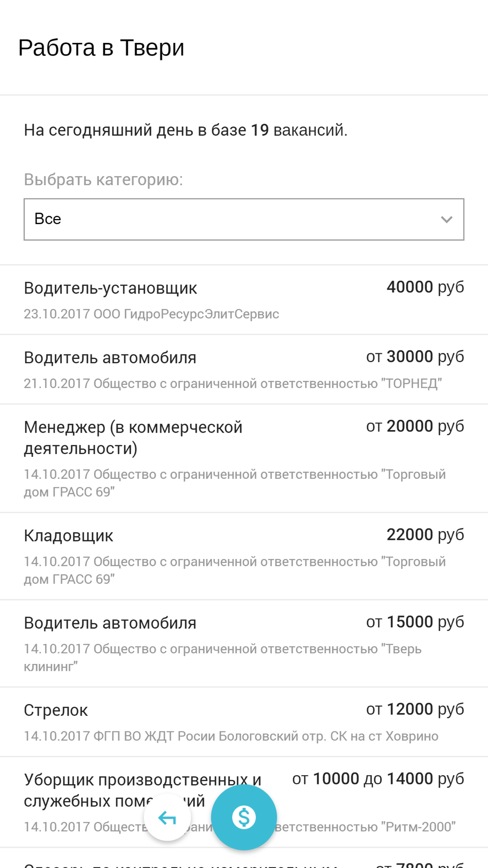Tap the '19 вакансий' count text
The height and width of the screenshot is (868, 488).
point(299,130)
